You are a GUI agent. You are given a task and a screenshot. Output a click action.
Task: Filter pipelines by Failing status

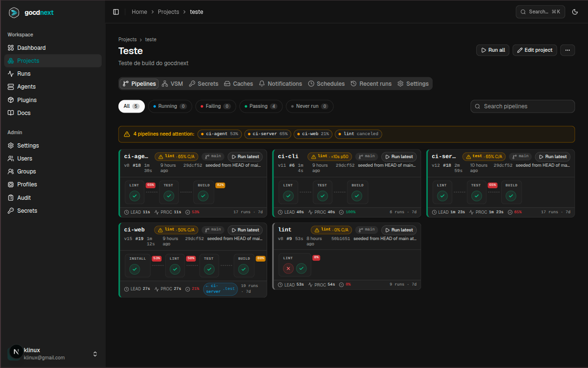click(215, 106)
